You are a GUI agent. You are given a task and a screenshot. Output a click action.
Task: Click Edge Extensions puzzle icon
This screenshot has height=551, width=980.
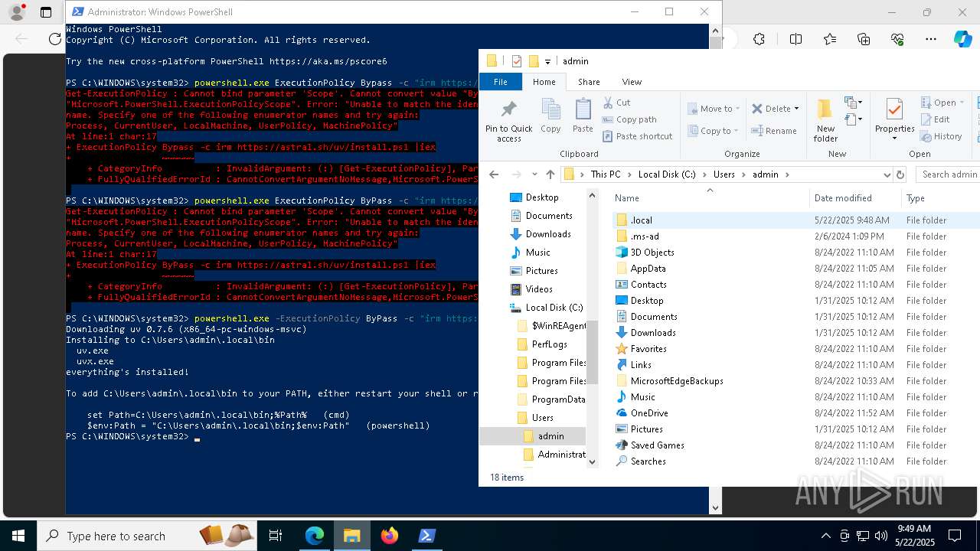click(759, 40)
